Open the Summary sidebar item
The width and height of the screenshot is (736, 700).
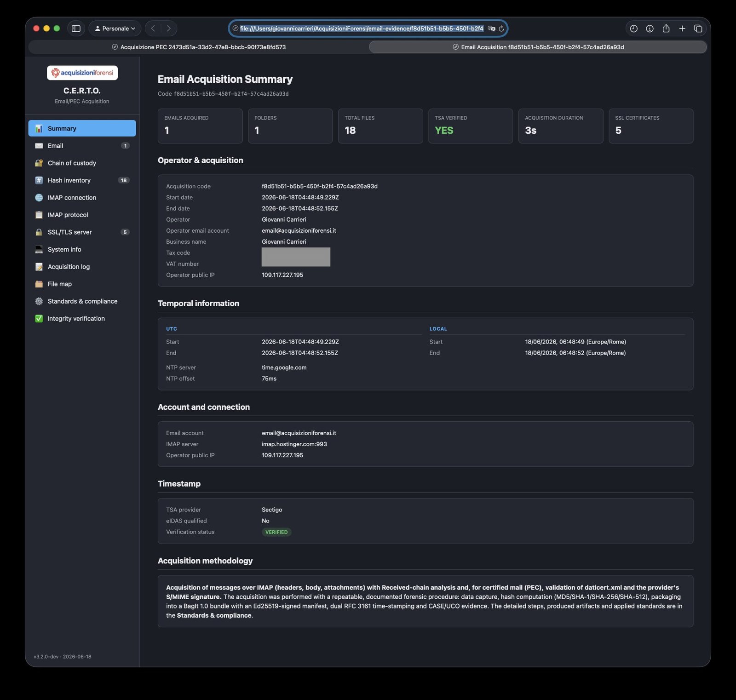click(x=82, y=128)
